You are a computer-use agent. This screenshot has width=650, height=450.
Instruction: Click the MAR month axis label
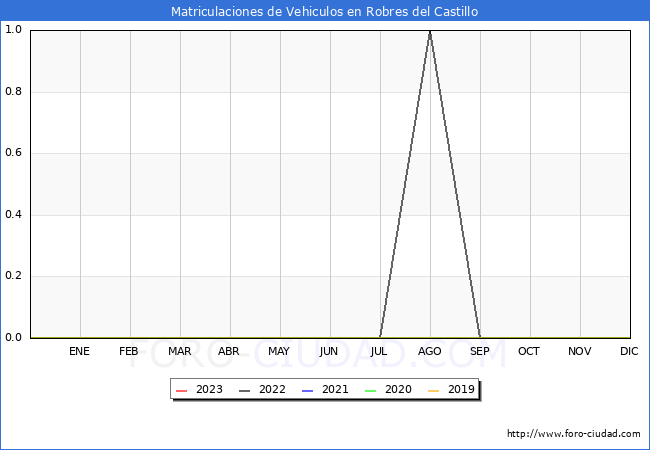click(179, 351)
